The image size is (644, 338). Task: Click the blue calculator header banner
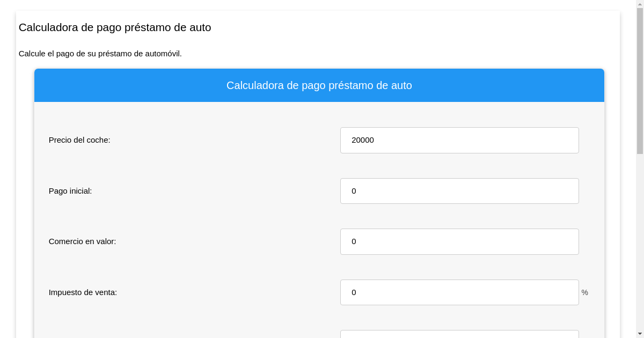319,85
